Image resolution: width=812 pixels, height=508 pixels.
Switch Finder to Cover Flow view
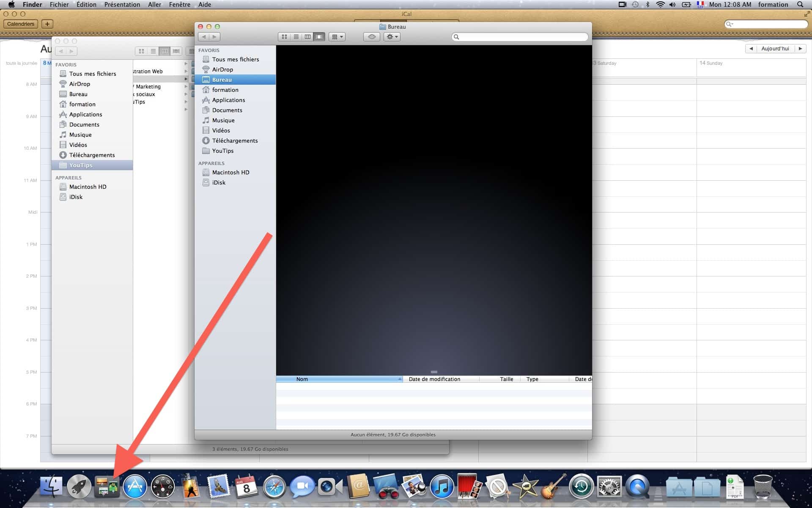(x=319, y=37)
